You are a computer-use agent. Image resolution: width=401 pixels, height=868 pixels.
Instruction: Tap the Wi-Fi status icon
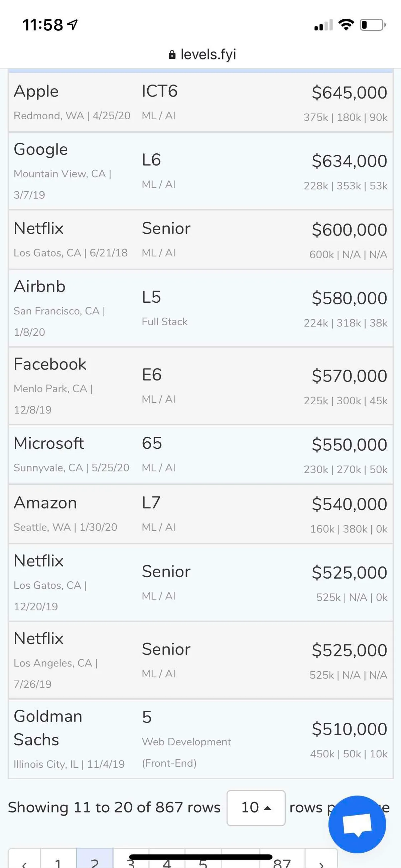[346, 25]
